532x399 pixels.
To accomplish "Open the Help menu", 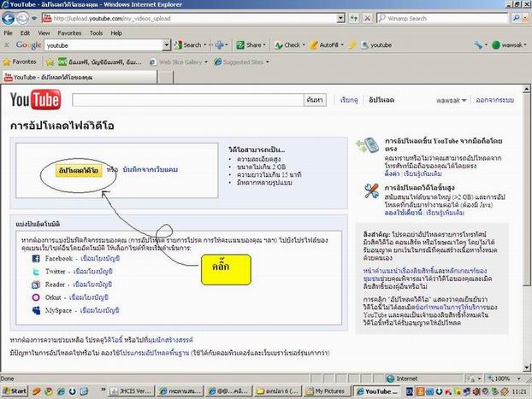I will tap(116, 32).
